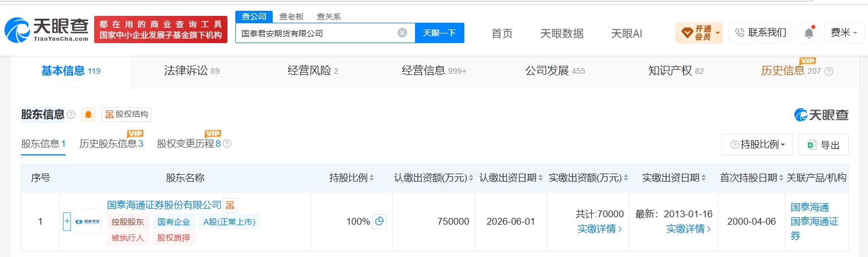Click the 2026-06-01 subscription date cell
The image size is (868, 257).
click(x=510, y=221)
